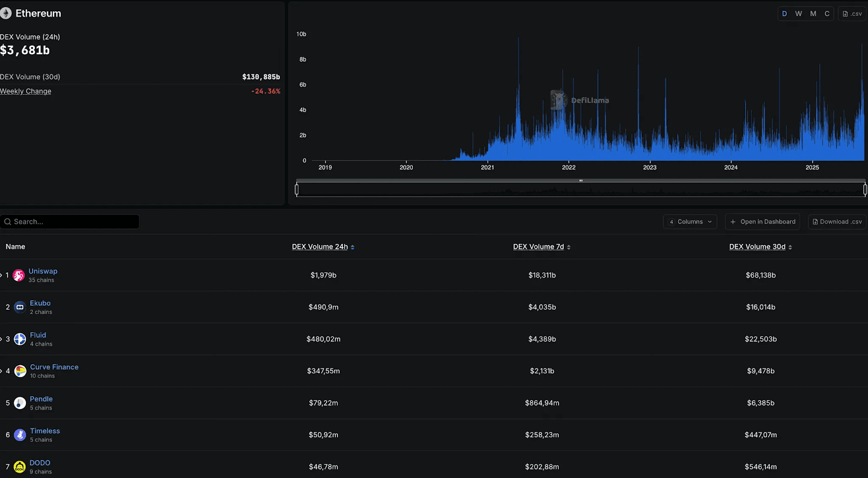
Task: Click the DODO protocol logo icon
Action: 20,467
